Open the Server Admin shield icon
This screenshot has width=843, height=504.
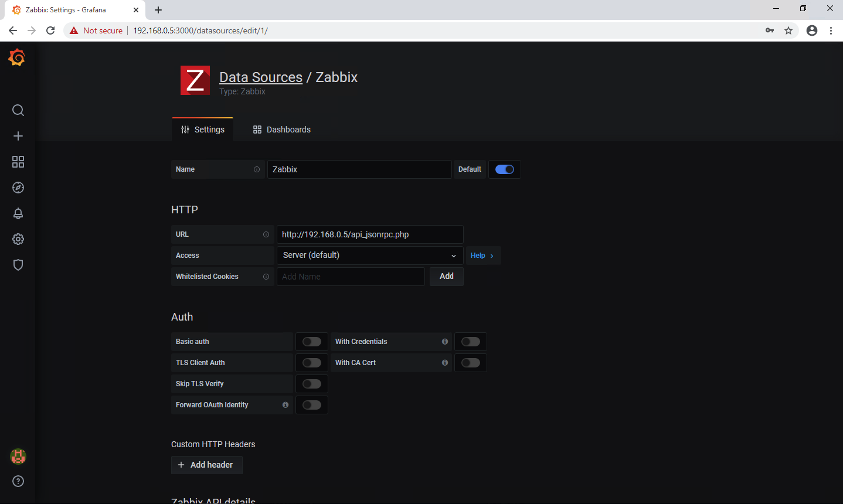[18, 265]
